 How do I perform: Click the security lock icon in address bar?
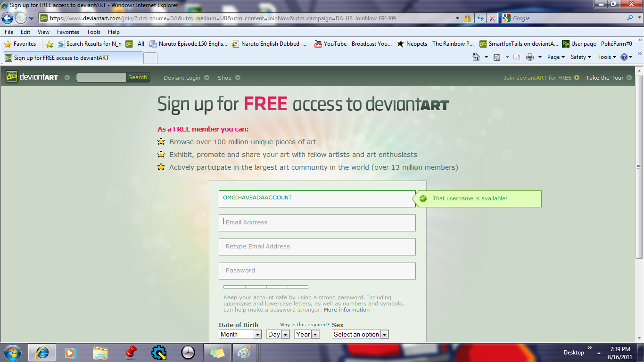467,18
